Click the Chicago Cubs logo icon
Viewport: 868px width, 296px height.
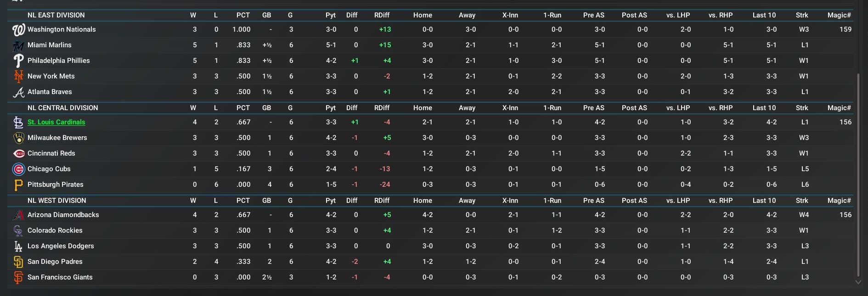18,169
